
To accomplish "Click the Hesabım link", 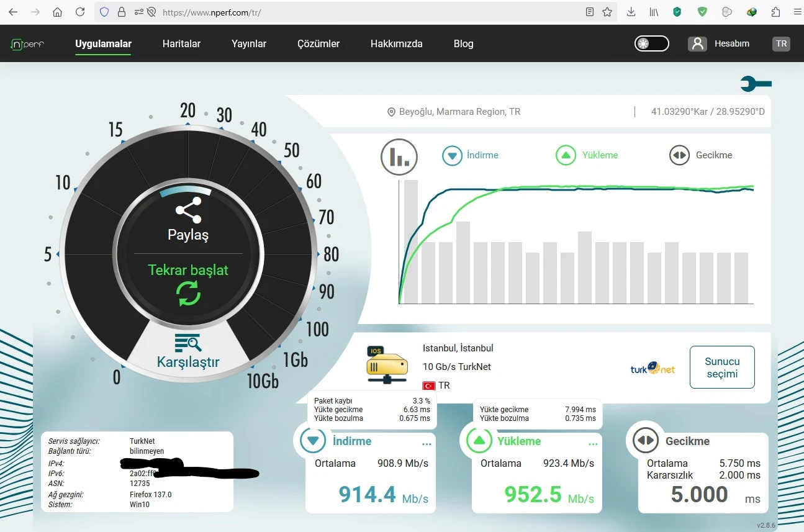I will [x=732, y=43].
